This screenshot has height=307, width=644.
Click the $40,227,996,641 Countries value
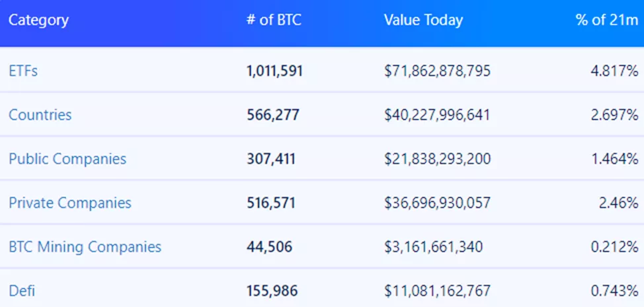pos(437,115)
